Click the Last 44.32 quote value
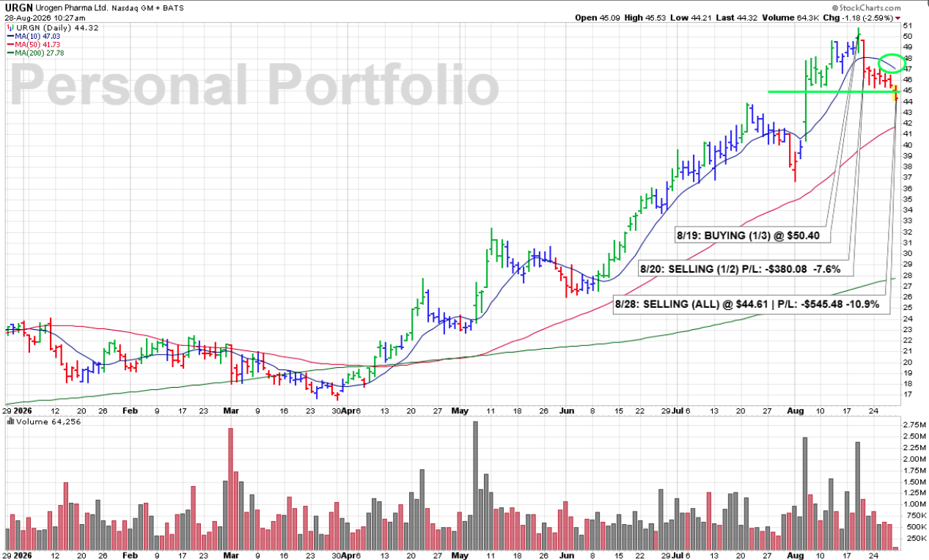 point(736,18)
